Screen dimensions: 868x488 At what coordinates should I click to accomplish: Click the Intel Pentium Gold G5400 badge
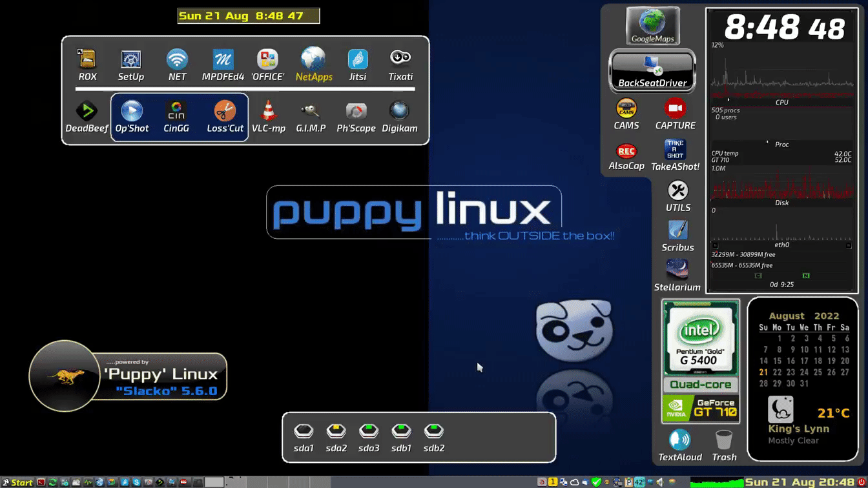click(701, 339)
